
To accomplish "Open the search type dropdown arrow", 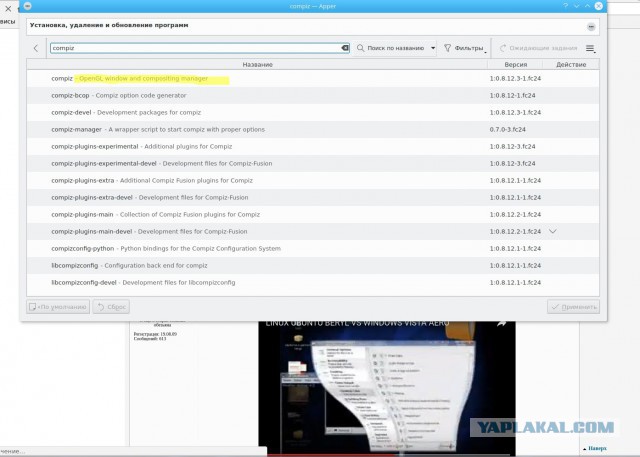I will pyautogui.click(x=433, y=48).
